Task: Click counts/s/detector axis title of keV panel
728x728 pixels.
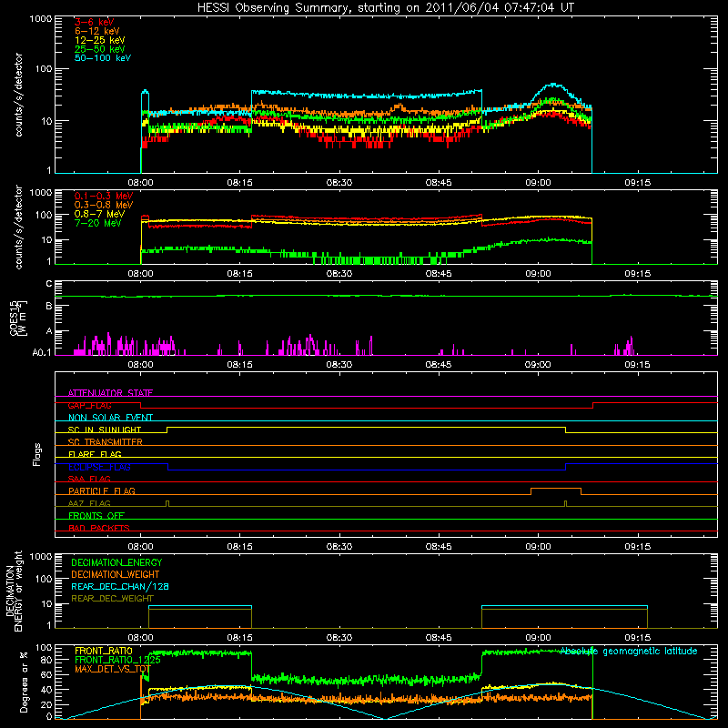Action: click(x=18, y=95)
